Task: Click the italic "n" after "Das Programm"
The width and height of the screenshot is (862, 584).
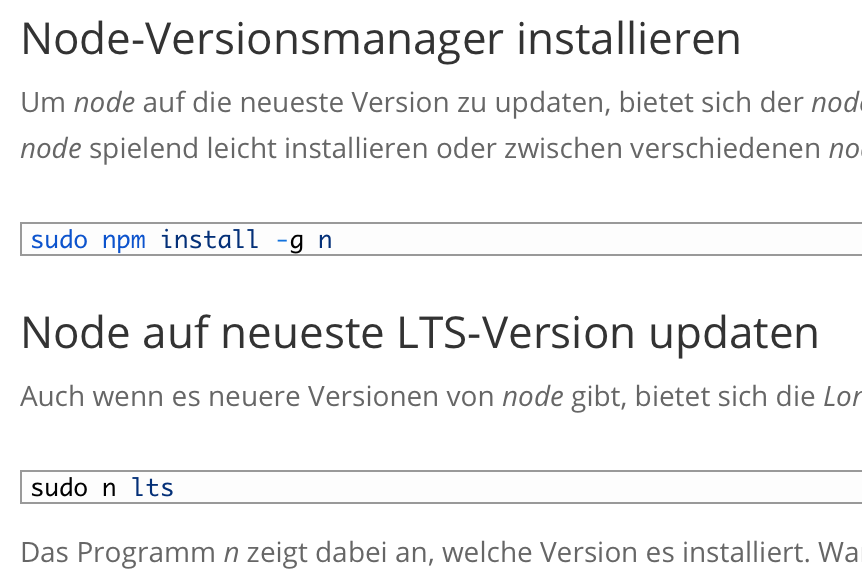Action: coord(230,552)
